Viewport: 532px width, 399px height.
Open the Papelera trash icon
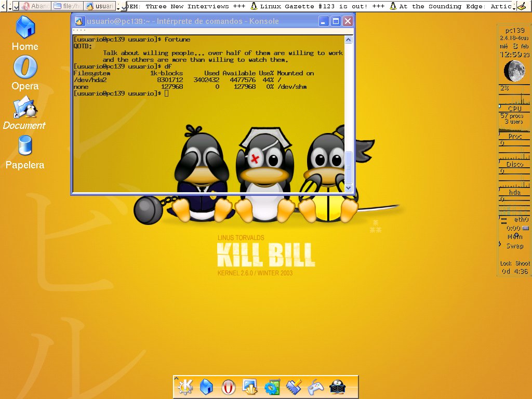tap(25, 152)
